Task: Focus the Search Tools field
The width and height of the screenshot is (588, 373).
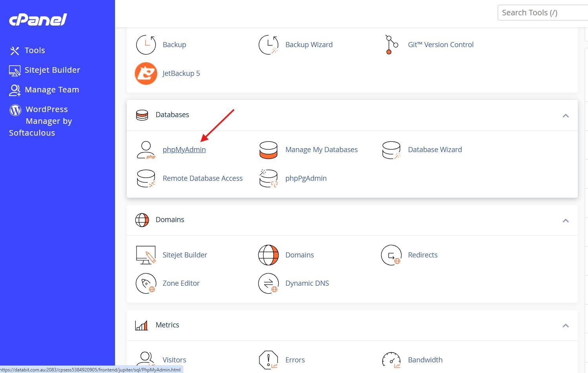Action: click(543, 13)
